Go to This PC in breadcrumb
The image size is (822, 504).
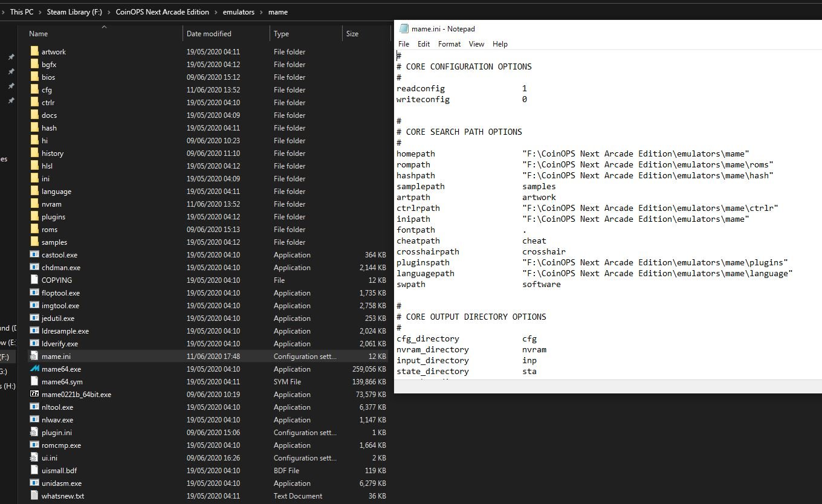(x=22, y=11)
